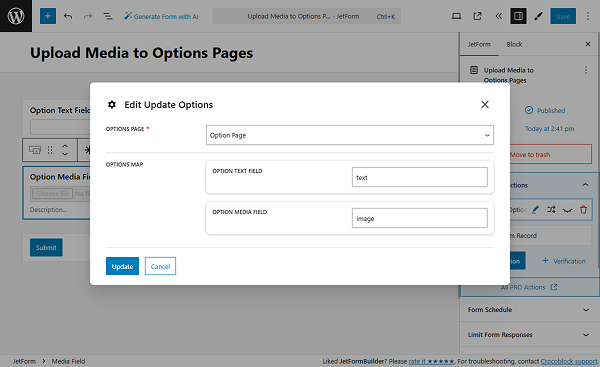Screen dimensions: 600x367
Task: Open the Crocoblock support link
Action: tap(569, 361)
